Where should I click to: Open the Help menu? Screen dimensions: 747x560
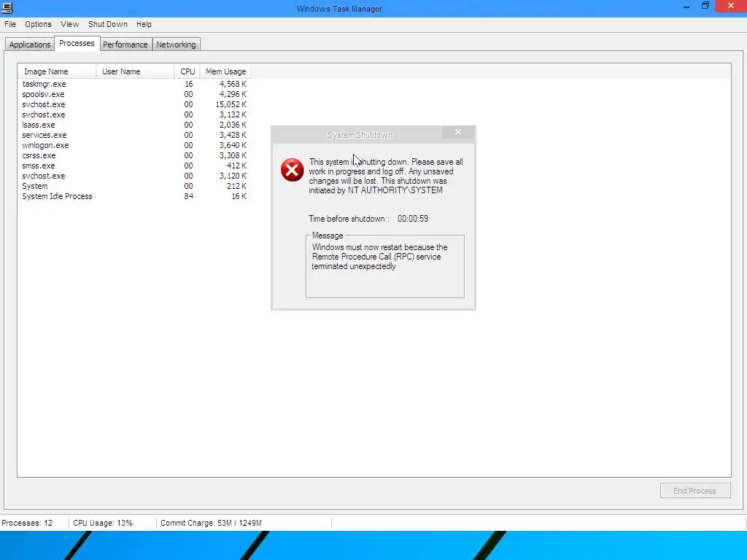144,24
